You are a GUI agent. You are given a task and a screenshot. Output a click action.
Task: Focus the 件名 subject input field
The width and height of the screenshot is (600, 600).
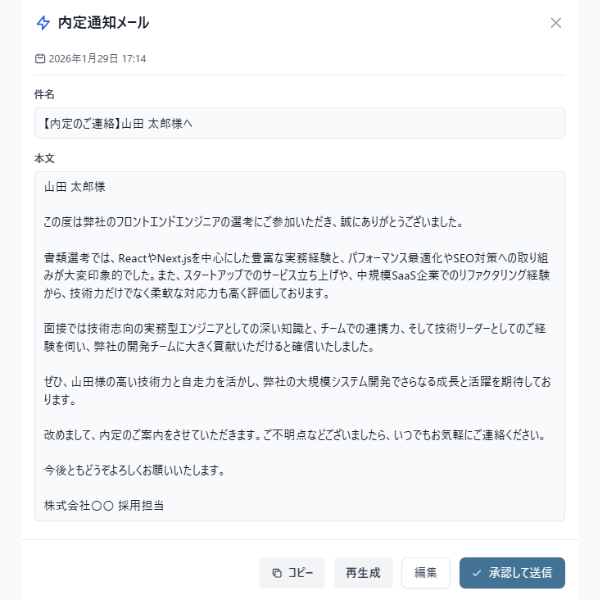pyautogui.click(x=299, y=123)
